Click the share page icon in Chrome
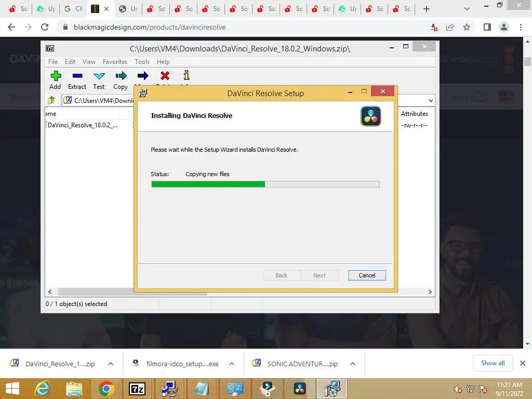Viewport: 532px width, 399px height. [x=450, y=27]
